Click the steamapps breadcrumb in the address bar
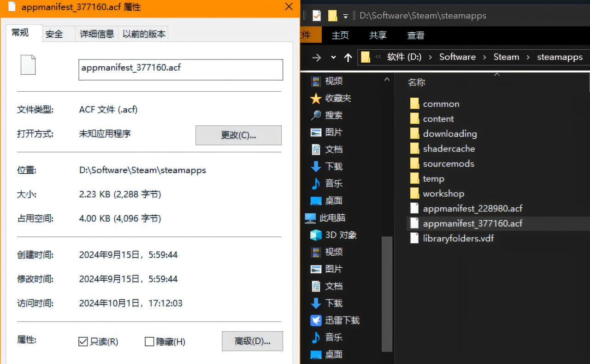The image size is (590, 364). (560, 57)
